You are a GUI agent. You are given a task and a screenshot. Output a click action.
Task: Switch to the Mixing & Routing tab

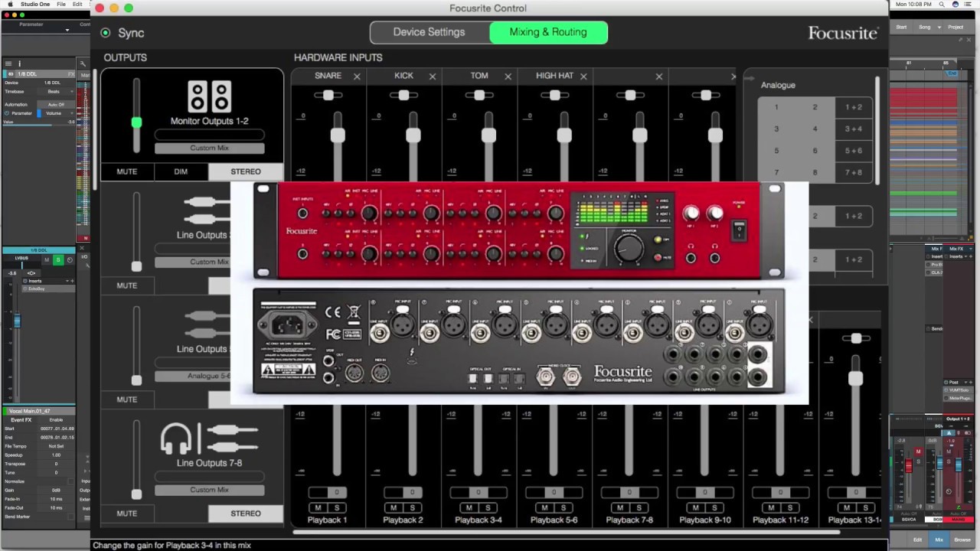[x=548, y=32]
